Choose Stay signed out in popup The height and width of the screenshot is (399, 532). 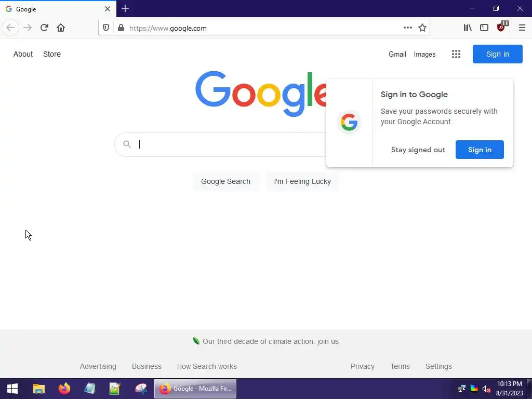(418, 150)
